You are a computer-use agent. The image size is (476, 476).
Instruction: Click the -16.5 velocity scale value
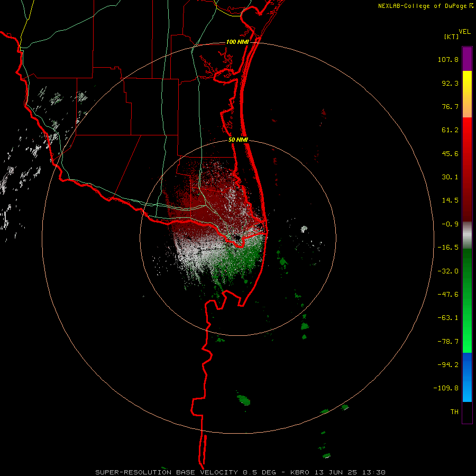click(448, 248)
